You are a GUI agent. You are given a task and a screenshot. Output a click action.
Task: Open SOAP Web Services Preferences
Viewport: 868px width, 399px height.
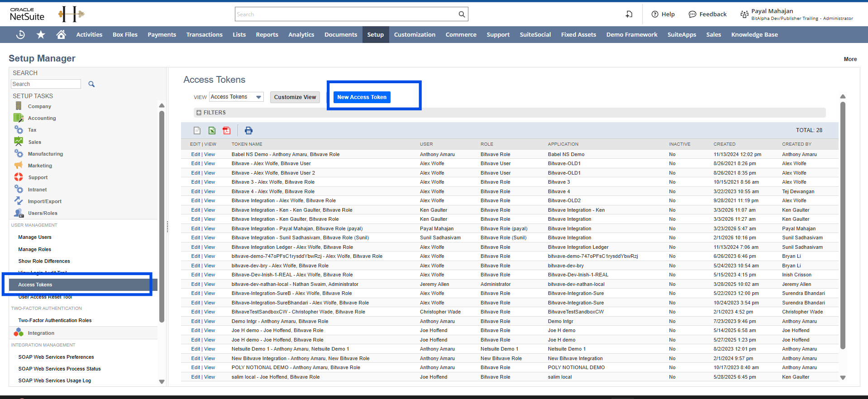click(56, 357)
